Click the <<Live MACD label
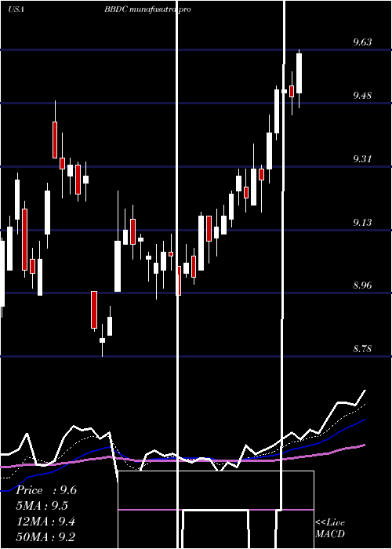Screen dimensions: 392x549 [x=330, y=529]
